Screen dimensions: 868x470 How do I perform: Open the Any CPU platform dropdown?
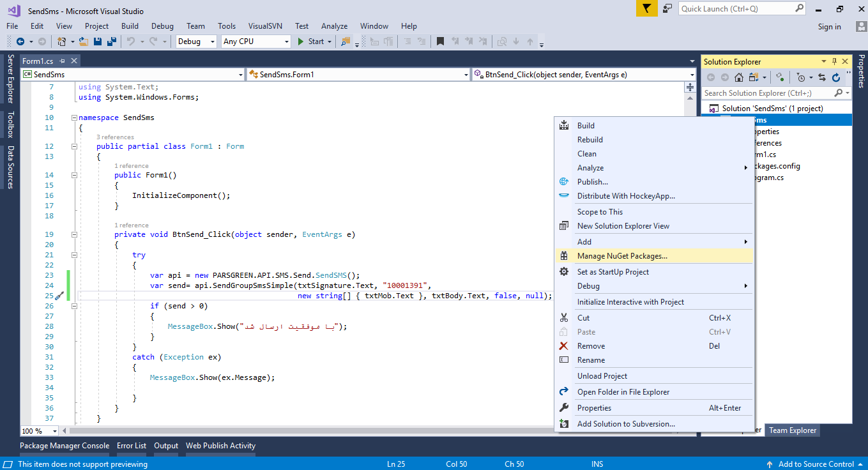point(286,41)
